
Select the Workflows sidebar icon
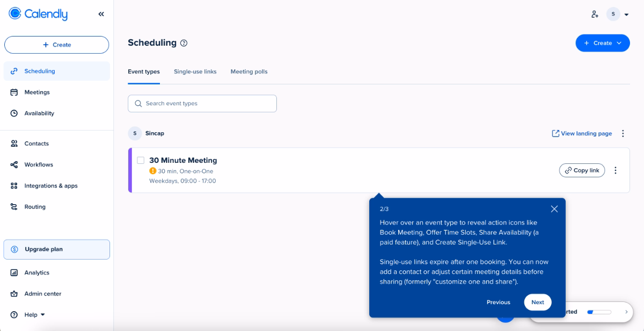tap(13, 164)
